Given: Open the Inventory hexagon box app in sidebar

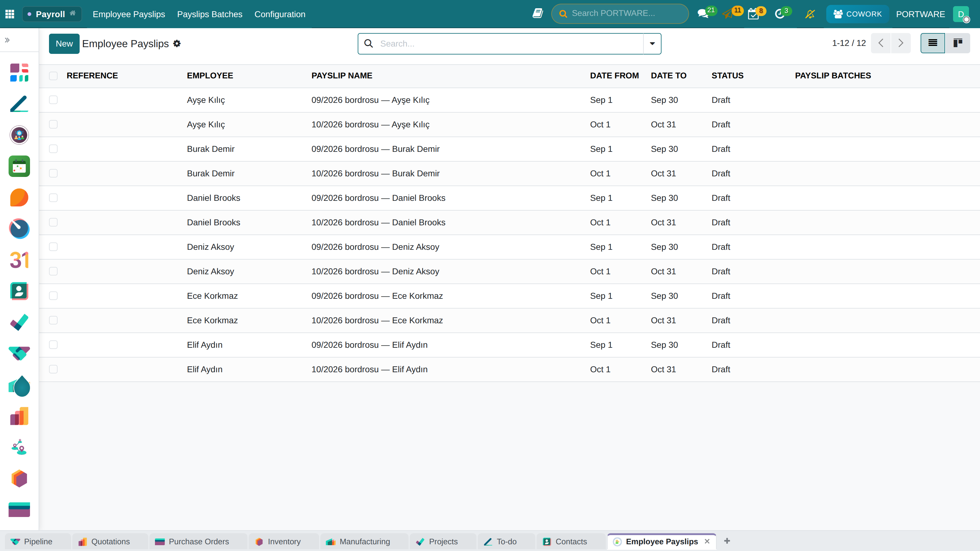Looking at the screenshot, I should (x=19, y=479).
